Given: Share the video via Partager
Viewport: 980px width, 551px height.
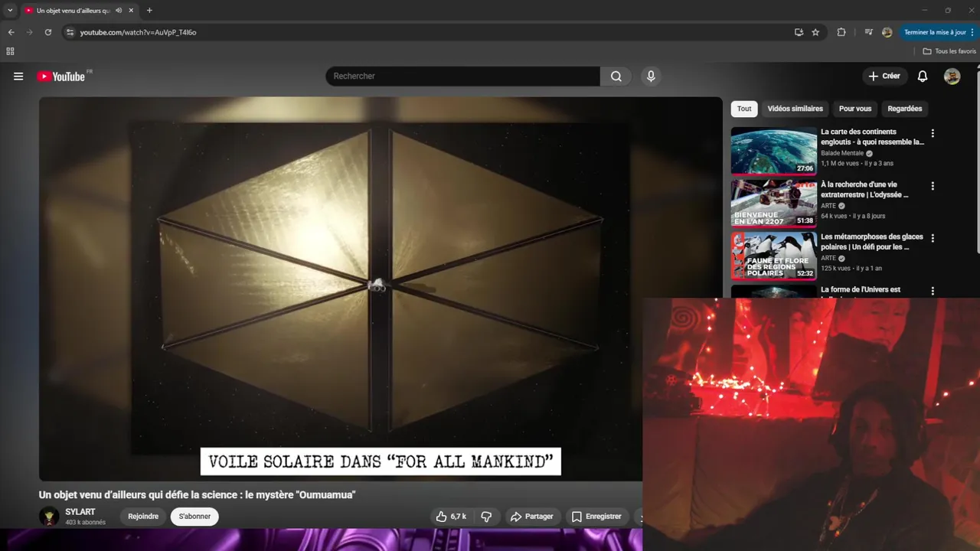Looking at the screenshot, I should [x=532, y=517].
